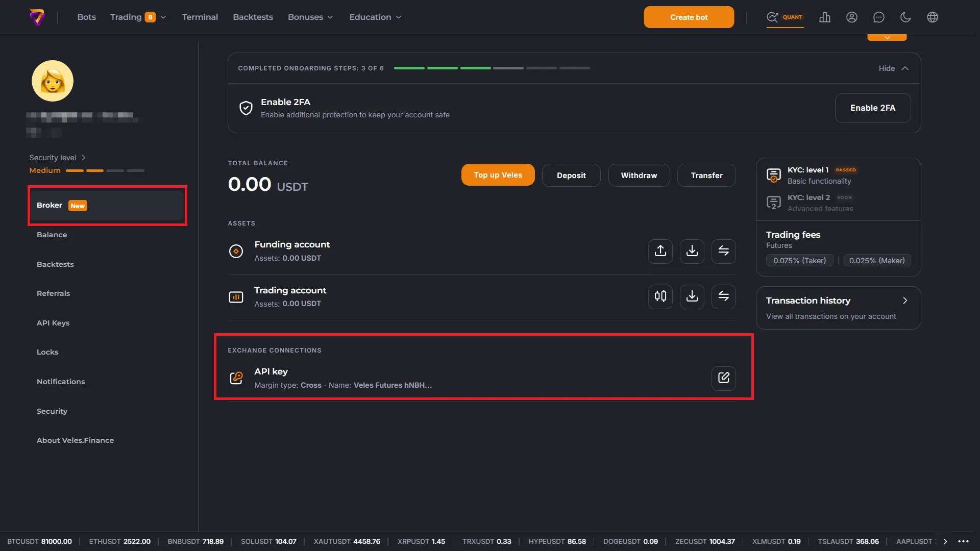This screenshot has height=551, width=980.
Task: Open the support chat bubble icon
Action: pyautogui.click(x=878, y=17)
